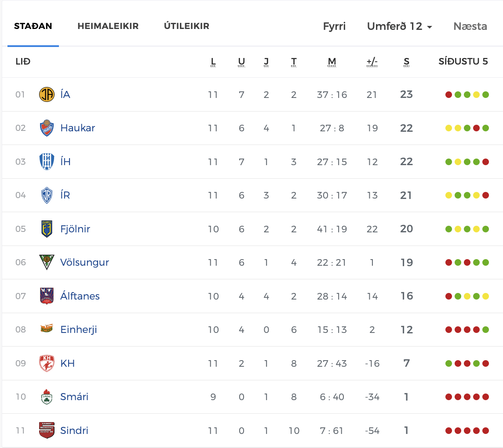Click the Smári club emblem
Viewport: 503px width, 448px height.
click(47, 397)
